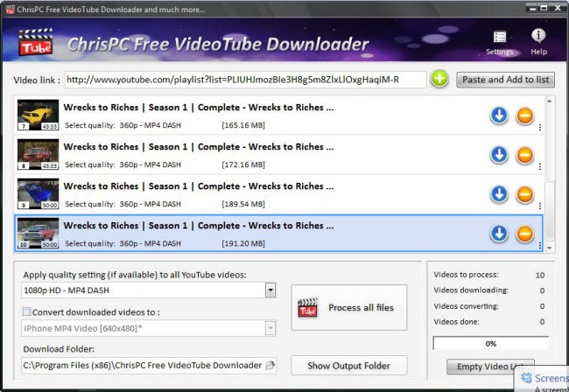Download the 165.16 MB video
The width and height of the screenshot is (569, 392).
499,115
